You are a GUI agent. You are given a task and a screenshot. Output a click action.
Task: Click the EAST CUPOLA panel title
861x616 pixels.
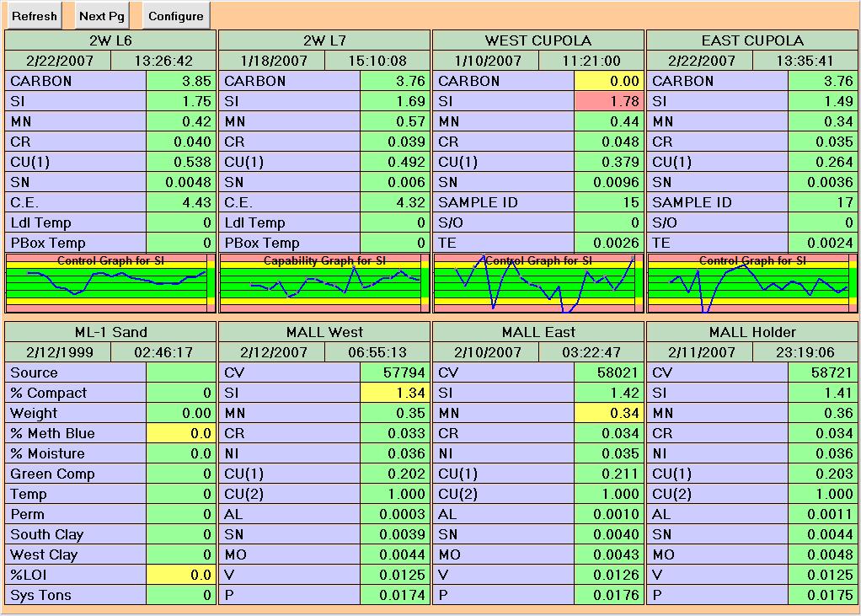click(752, 40)
